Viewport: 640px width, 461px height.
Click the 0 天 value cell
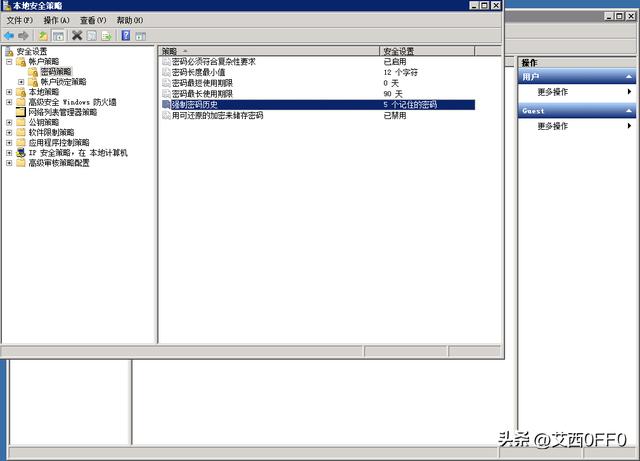(x=391, y=83)
